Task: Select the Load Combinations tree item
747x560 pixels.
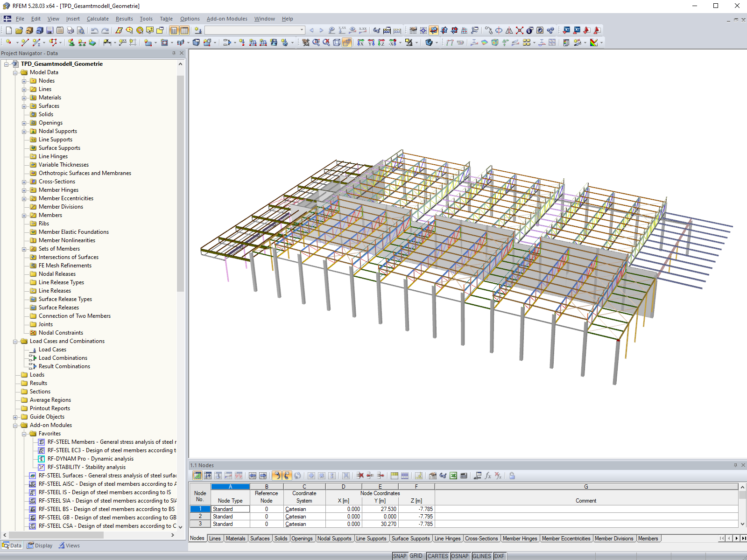Action: point(63,358)
